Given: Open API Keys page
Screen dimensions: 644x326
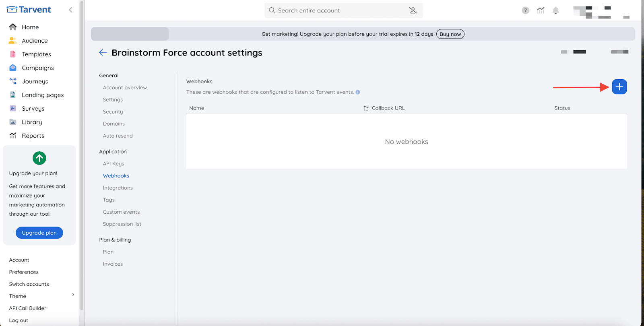Looking at the screenshot, I should point(114,164).
